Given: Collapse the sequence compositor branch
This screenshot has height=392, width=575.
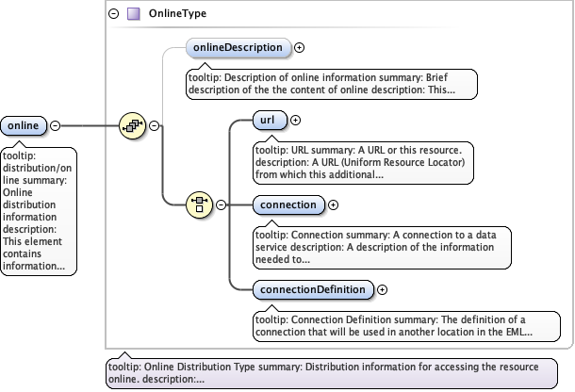Looking at the screenshot, I should coord(154,125).
